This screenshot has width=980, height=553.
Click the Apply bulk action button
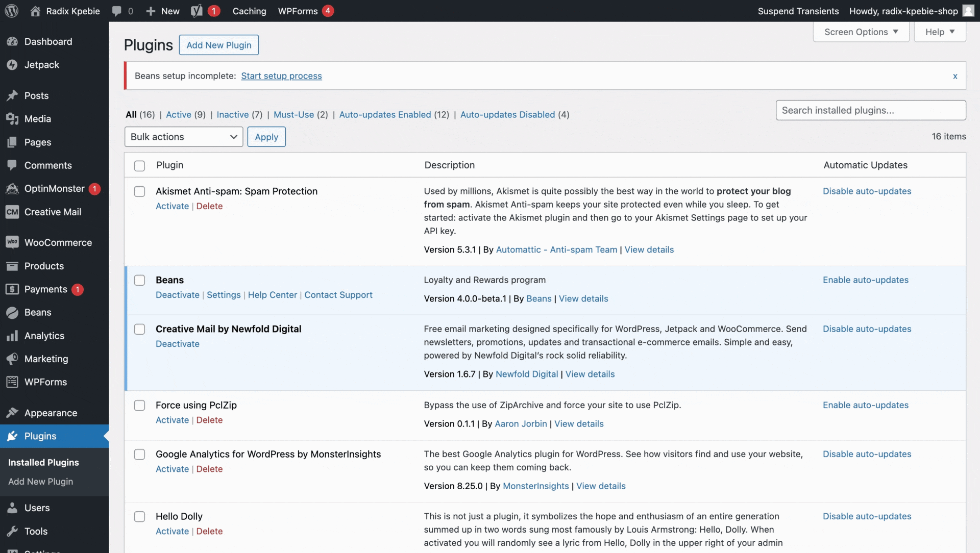(x=266, y=137)
